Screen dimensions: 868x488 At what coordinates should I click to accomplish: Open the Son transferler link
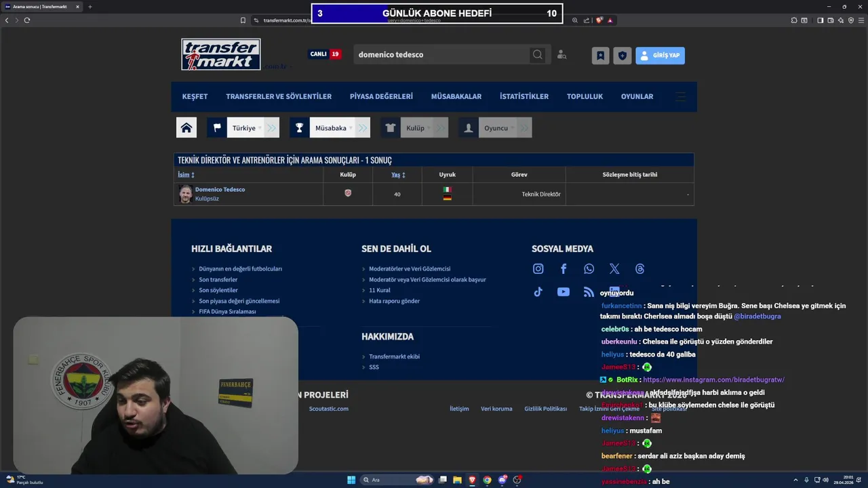(218, 279)
